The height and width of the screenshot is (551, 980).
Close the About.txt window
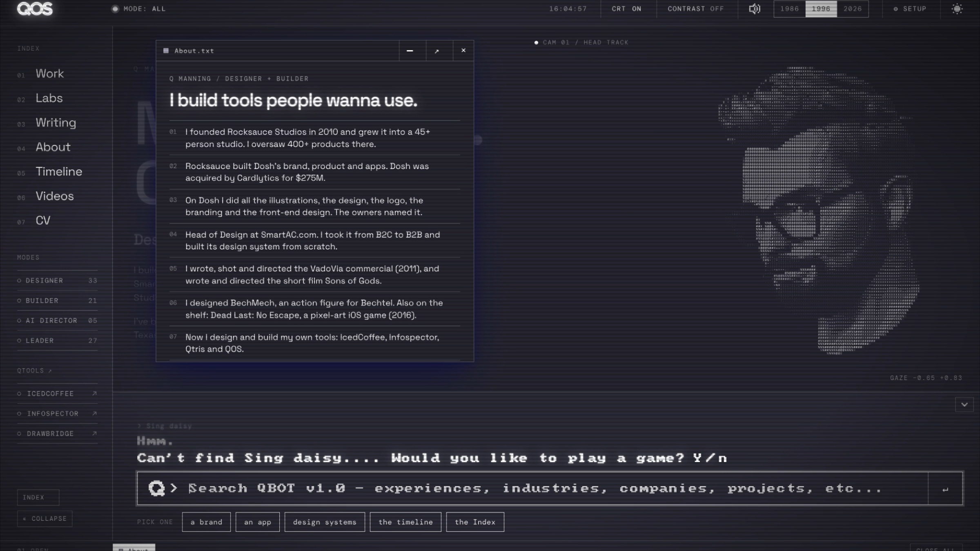point(463,51)
